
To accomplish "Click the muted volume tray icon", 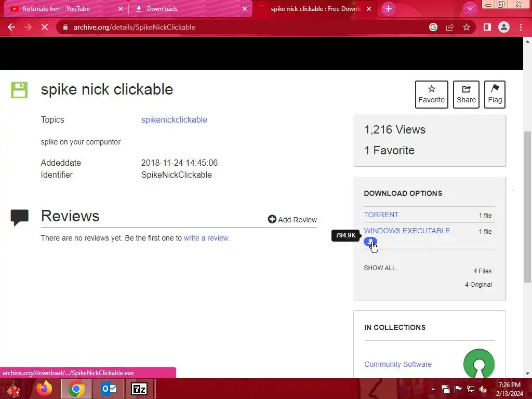I will (483, 389).
